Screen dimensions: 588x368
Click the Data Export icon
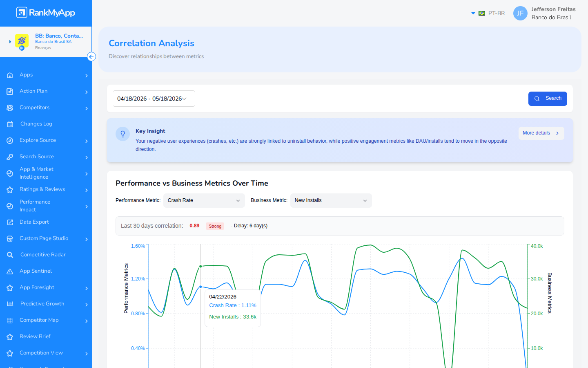coord(10,222)
